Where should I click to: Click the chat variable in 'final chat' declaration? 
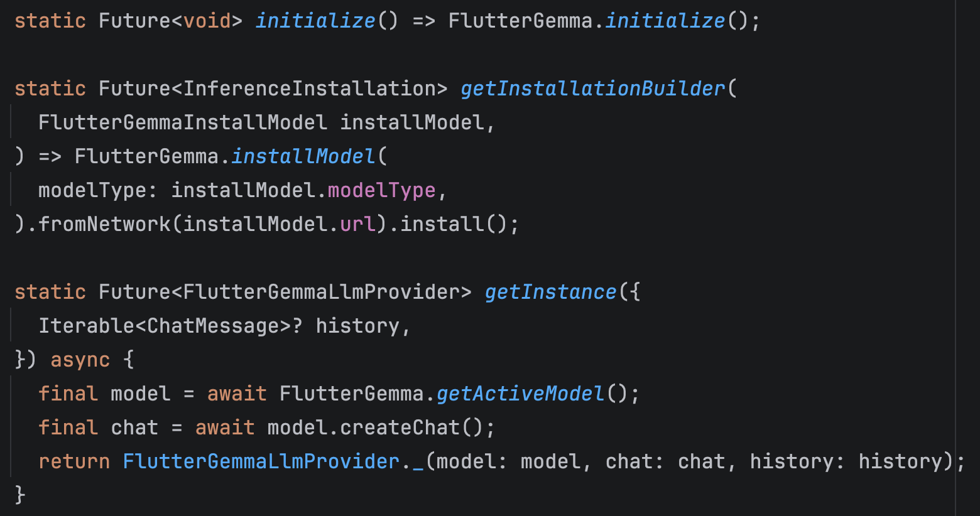coord(134,427)
